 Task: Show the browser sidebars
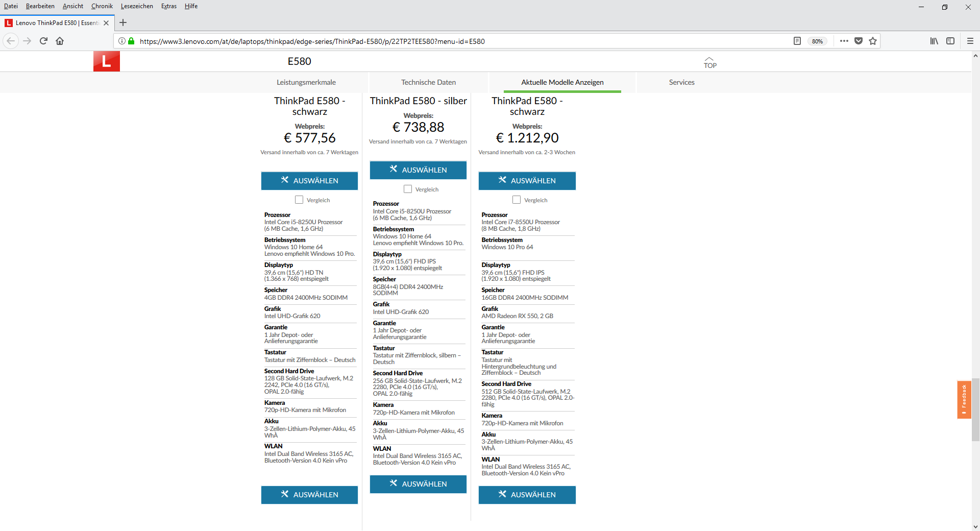coord(950,41)
